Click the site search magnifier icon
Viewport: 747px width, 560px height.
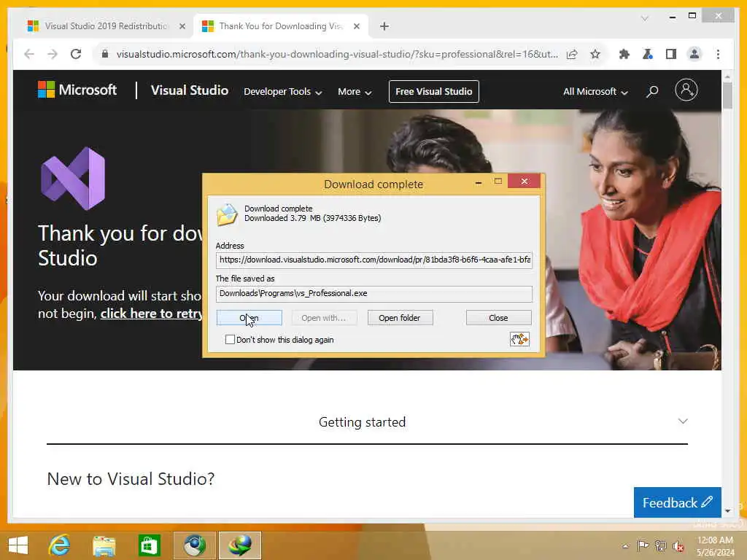tap(652, 91)
